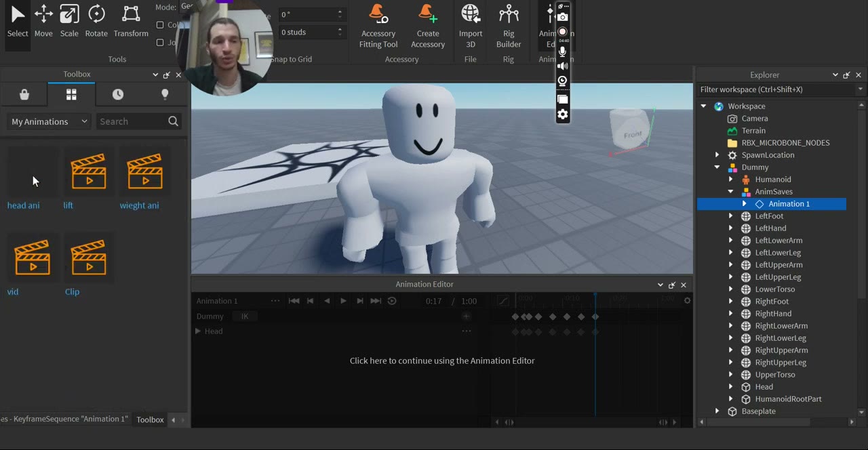Image resolution: width=868 pixels, height=450 pixels.
Task: Launch Create Accessory
Action: point(428,26)
